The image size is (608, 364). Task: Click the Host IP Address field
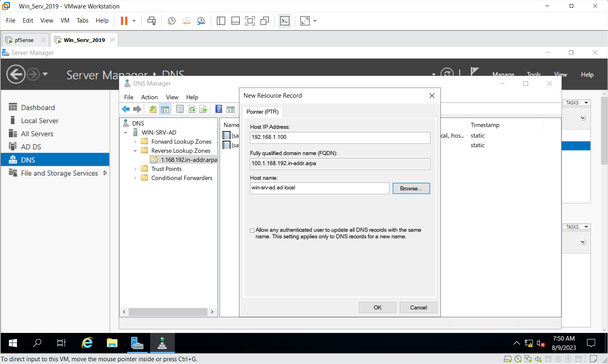[340, 138]
